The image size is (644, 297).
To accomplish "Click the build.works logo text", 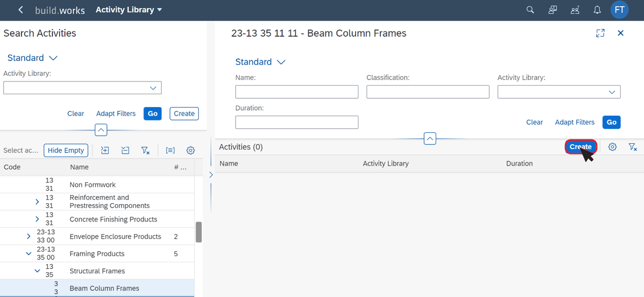I will tap(60, 10).
